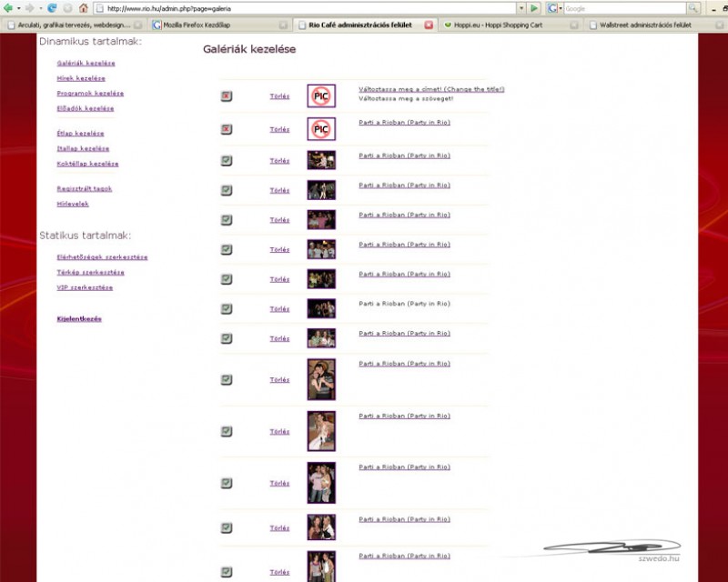
Task: Toggle the red X status in the second gallery row
Action: (x=227, y=129)
